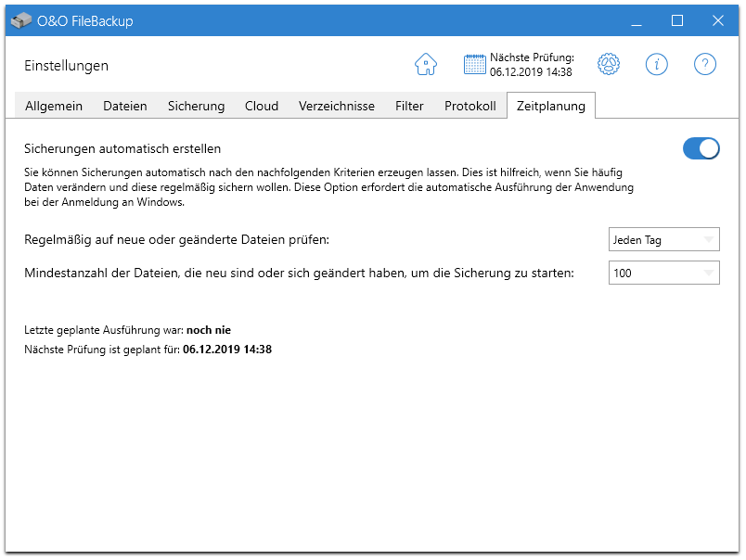Image resolution: width=746 pixels, height=560 pixels.
Task: Go to the home screen icon
Action: [x=426, y=64]
